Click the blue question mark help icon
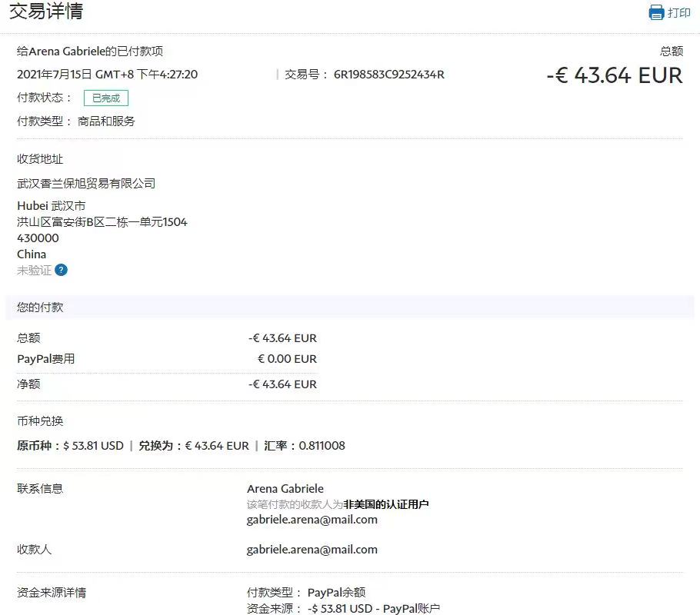 click(x=61, y=270)
